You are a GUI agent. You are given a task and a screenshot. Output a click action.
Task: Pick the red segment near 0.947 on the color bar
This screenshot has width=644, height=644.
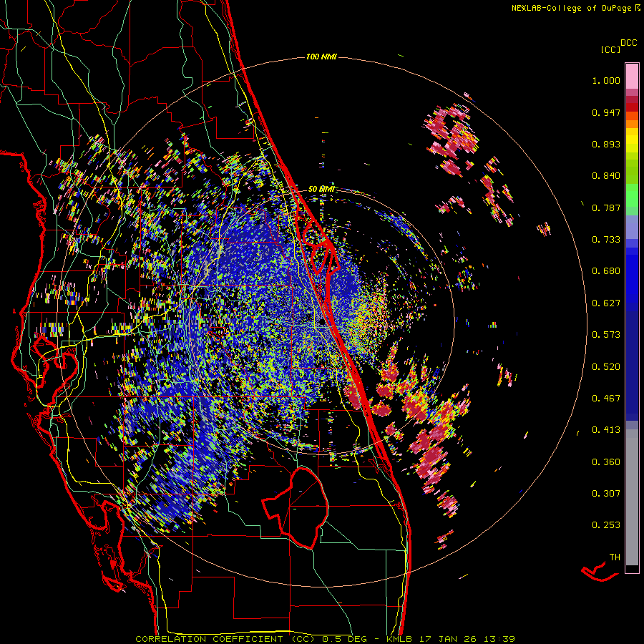(632, 107)
